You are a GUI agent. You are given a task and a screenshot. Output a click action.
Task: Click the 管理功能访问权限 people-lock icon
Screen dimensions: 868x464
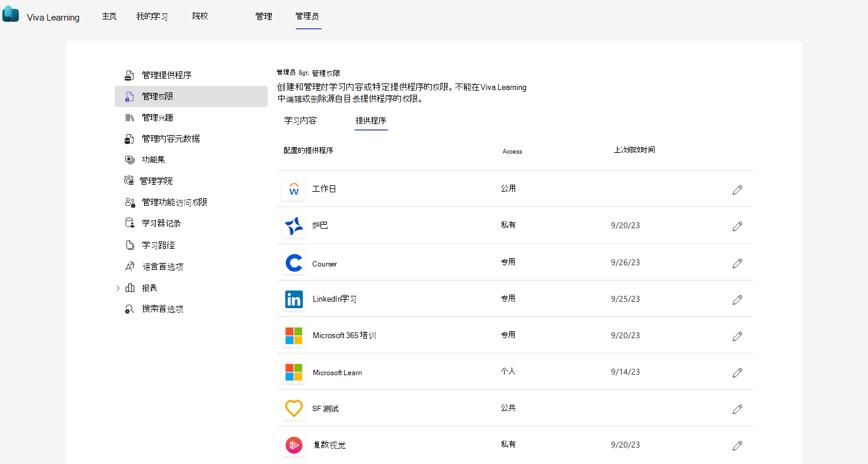tap(129, 202)
